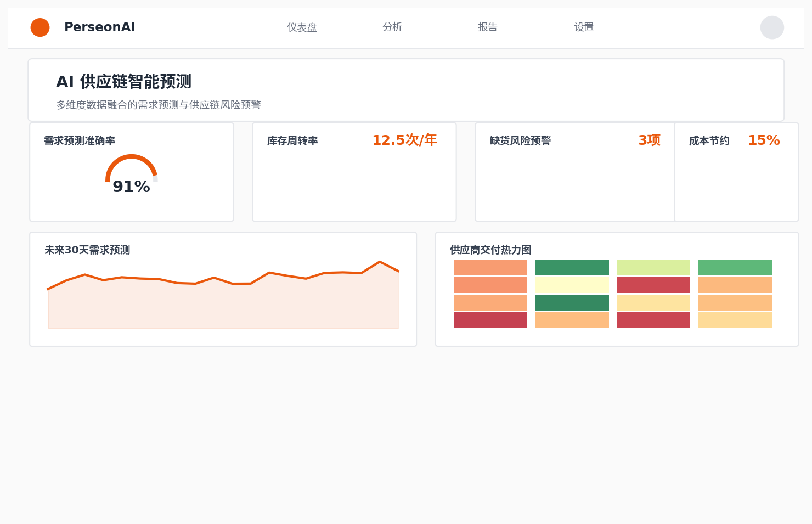Go to the 报告 nav item
812x524 pixels.
point(488,27)
